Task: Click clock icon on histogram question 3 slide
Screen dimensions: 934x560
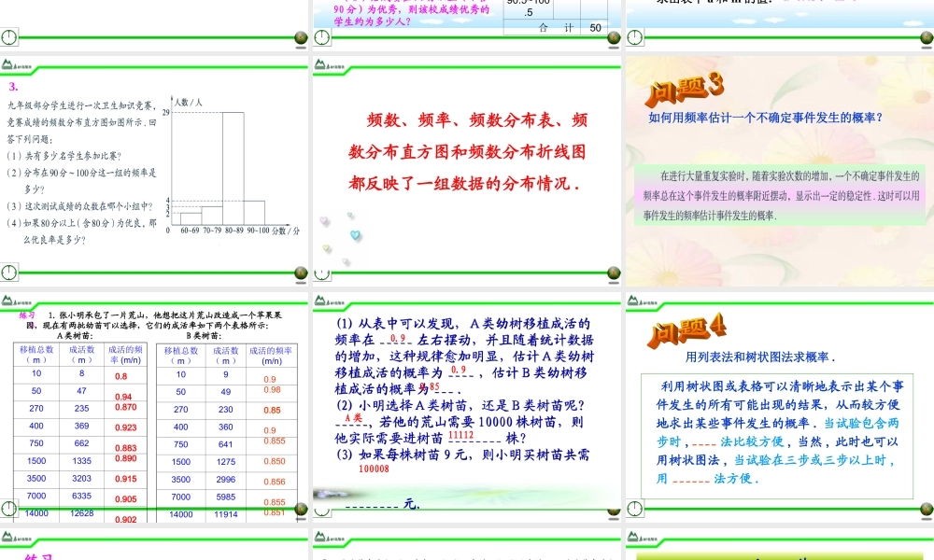Action: 9,273
